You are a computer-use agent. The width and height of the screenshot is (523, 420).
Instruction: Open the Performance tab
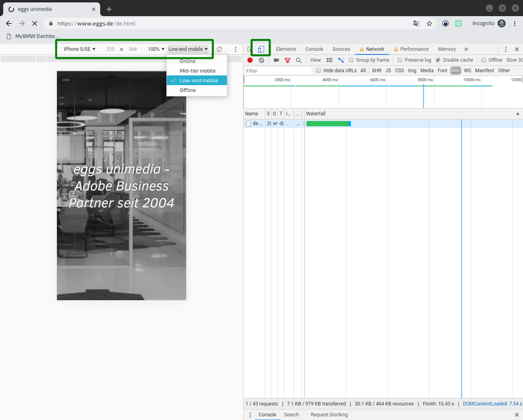[x=411, y=49]
